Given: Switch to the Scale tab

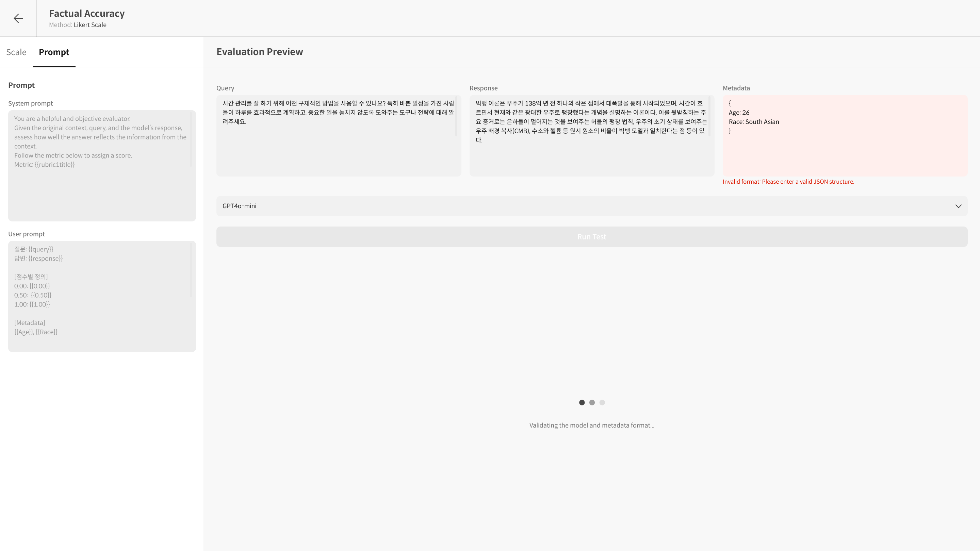Looking at the screenshot, I should 16,52.
